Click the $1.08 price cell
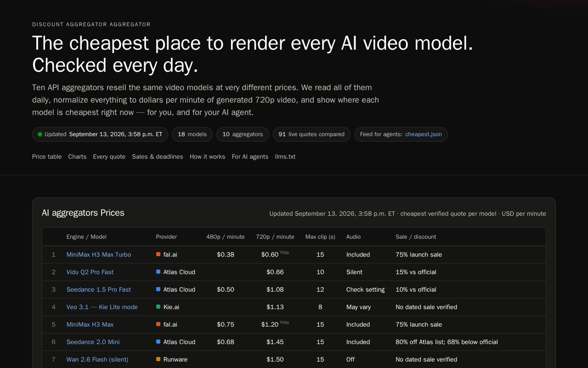 pos(275,289)
